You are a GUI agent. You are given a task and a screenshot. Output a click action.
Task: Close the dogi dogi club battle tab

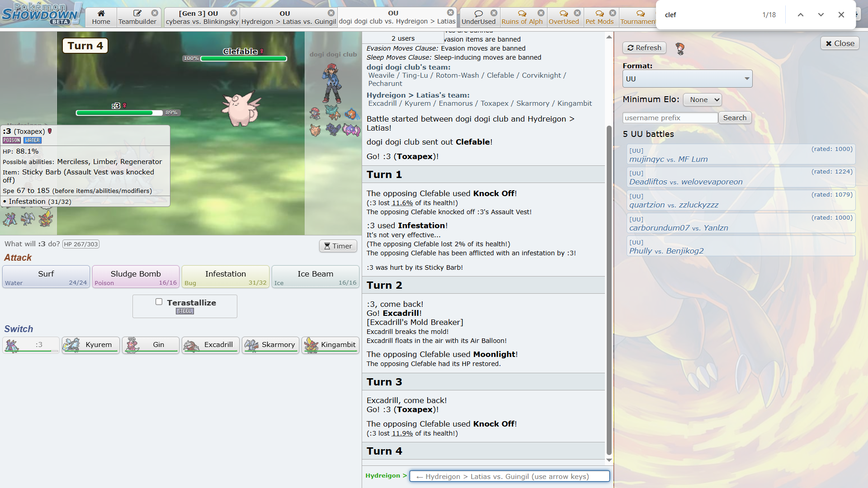pyautogui.click(x=451, y=13)
